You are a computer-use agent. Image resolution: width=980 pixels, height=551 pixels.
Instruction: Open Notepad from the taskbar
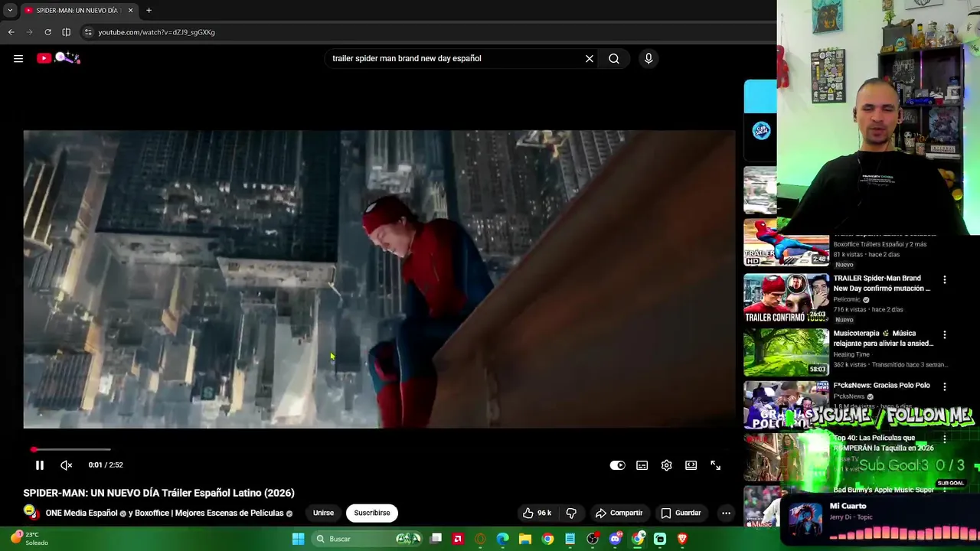click(x=570, y=539)
